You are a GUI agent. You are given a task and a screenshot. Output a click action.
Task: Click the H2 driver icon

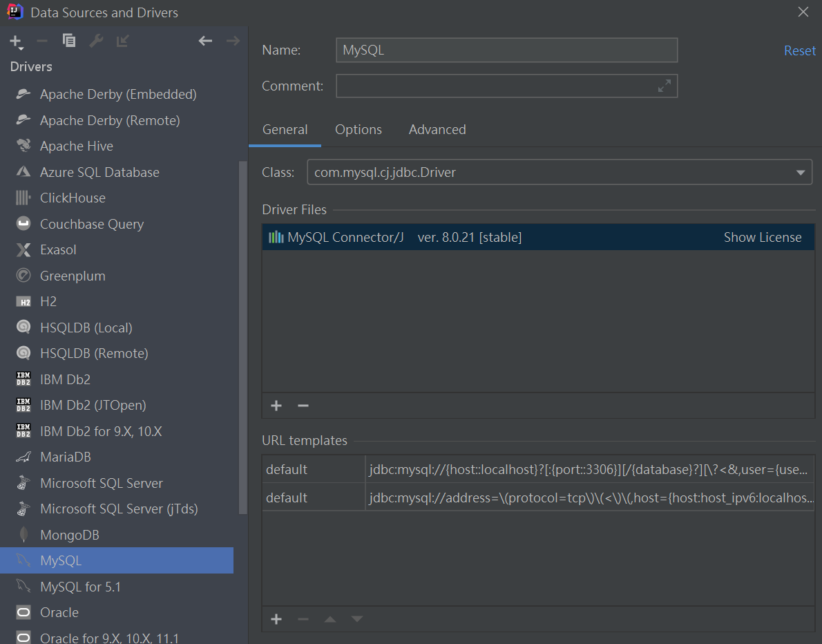point(23,301)
